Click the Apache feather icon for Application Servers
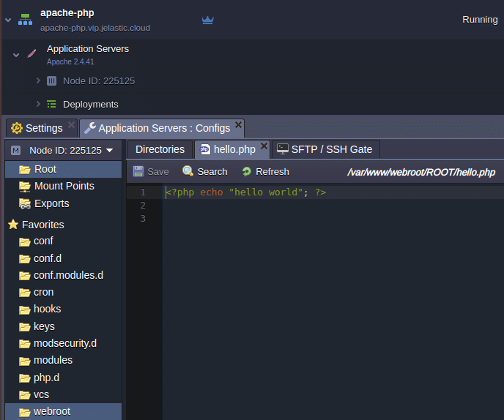Viewport: 504px width, 420px height. tap(31, 54)
